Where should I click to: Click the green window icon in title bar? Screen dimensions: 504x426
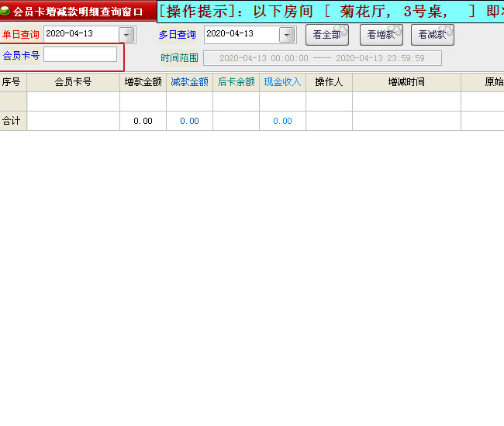5,11
